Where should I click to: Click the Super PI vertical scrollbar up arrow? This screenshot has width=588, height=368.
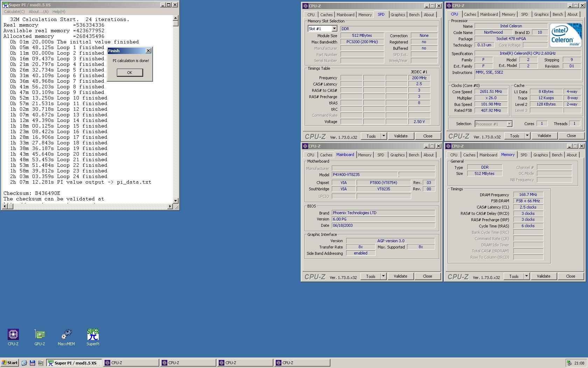[x=176, y=18]
